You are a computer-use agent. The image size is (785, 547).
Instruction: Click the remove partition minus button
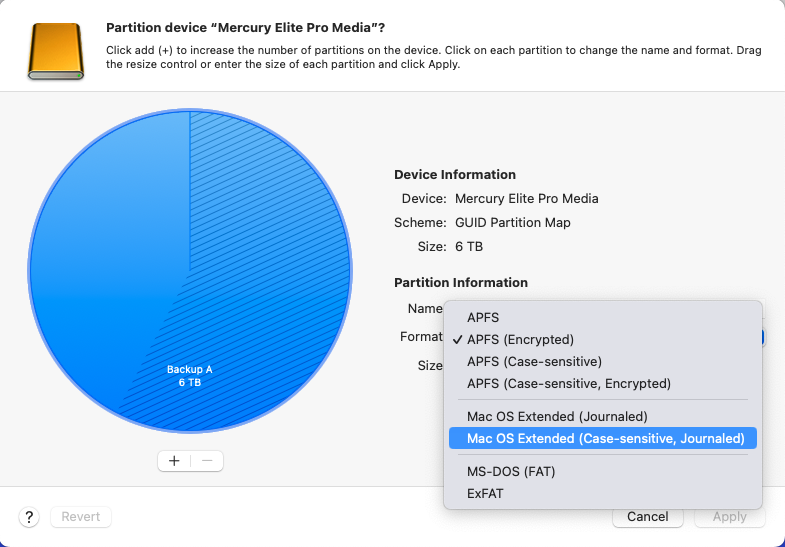[x=207, y=461]
